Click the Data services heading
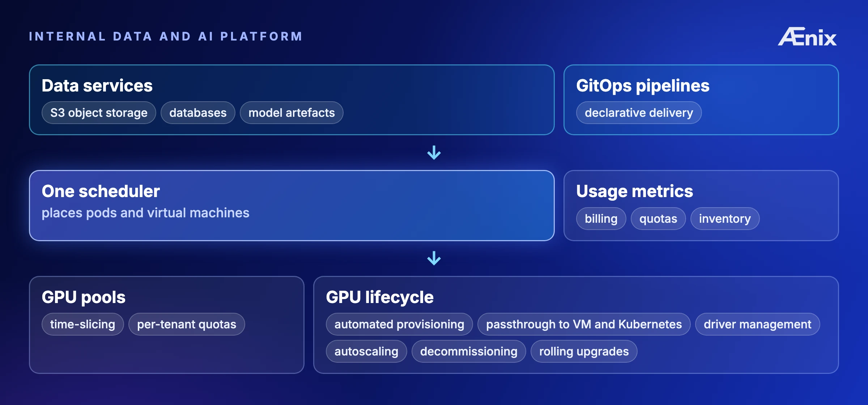The width and height of the screenshot is (868, 405). pyautogui.click(x=97, y=86)
